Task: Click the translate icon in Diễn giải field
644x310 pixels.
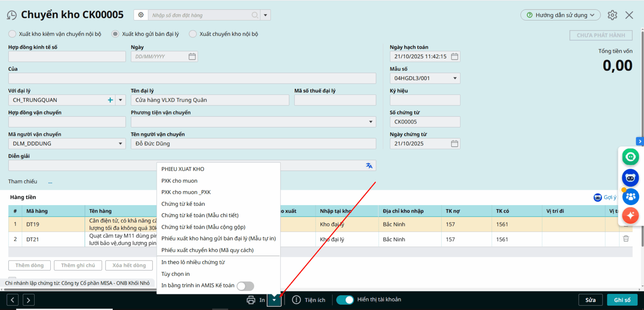Action: [x=369, y=166]
